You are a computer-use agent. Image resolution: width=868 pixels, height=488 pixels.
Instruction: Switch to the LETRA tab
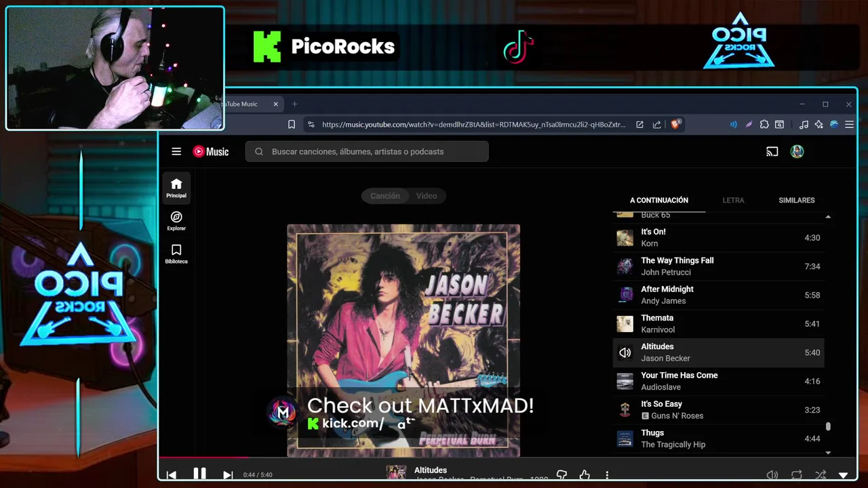click(x=733, y=201)
